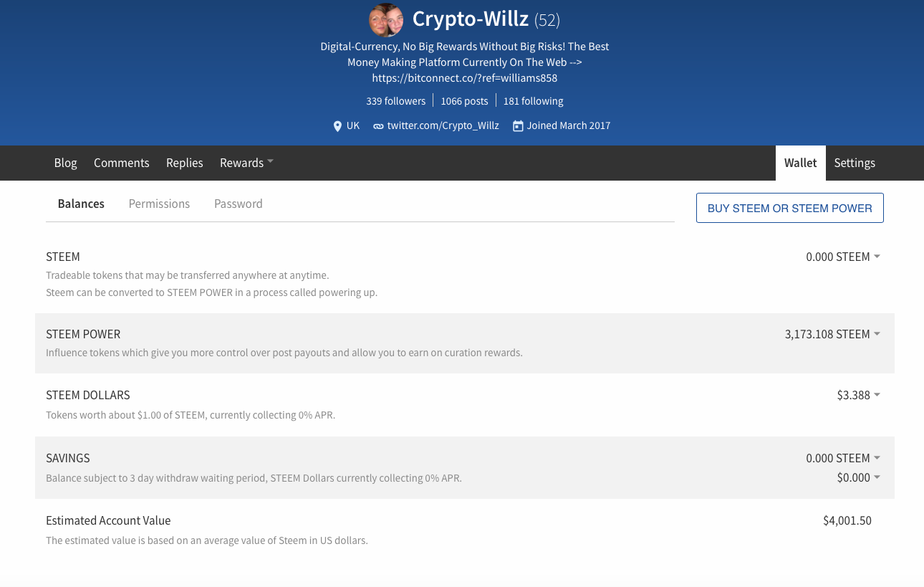Select the Wallet tab
This screenshot has height=587, width=924.
click(800, 163)
